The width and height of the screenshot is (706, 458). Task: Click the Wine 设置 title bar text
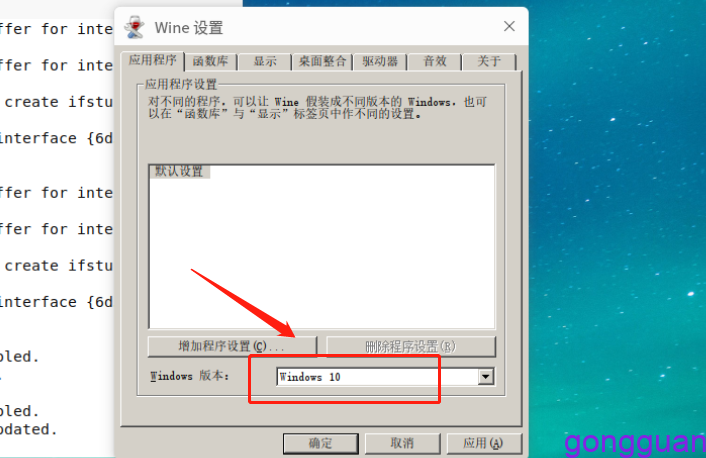[189, 28]
